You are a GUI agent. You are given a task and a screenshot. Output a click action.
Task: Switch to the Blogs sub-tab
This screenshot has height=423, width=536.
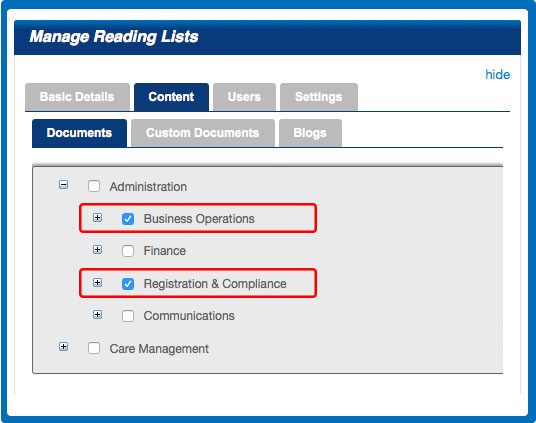tap(310, 133)
